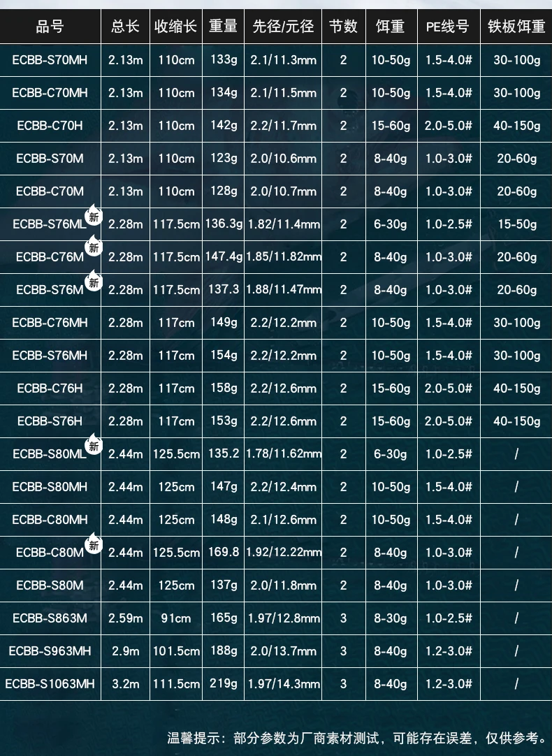Select the ECBB-S863M model name
The image size is (552, 756).
pyautogui.click(x=50, y=618)
